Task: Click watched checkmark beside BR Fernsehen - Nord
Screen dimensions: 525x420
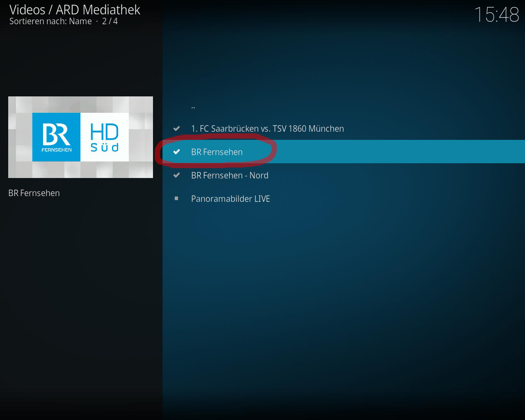Action: click(177, 175)
